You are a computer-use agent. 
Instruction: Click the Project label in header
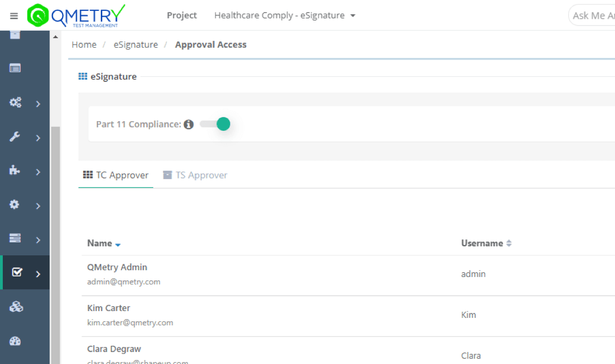(182, 15)
